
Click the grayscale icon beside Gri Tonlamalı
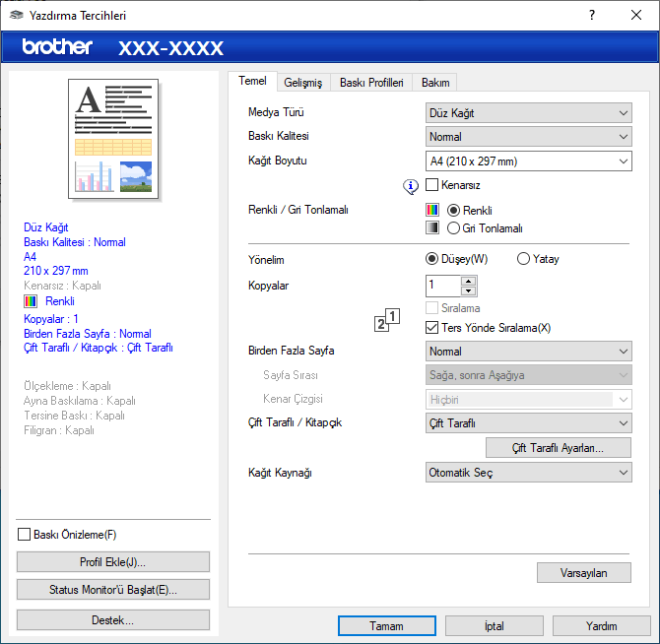click(432, 227)
